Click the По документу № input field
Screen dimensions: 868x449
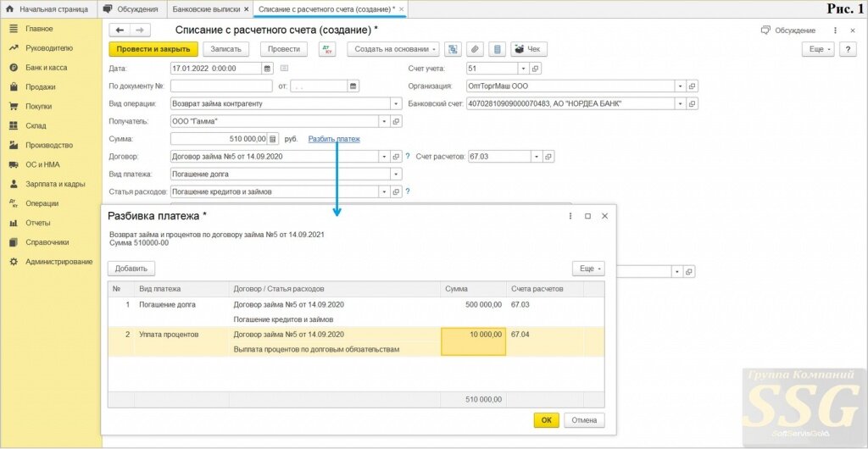pos(221,86)
